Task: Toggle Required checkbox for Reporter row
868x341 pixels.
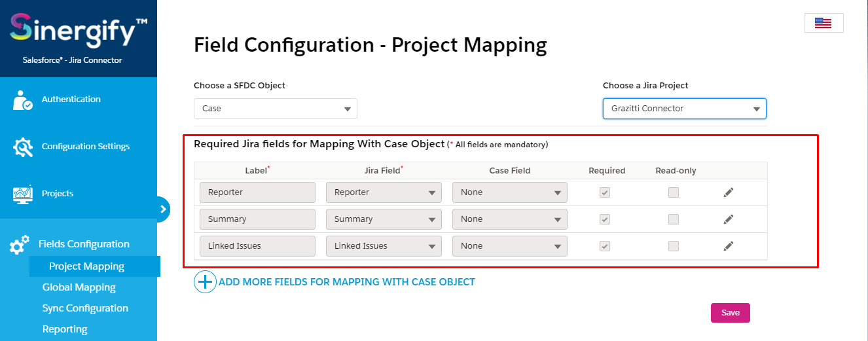Action: pyautogui.click(x=606, y=192)
